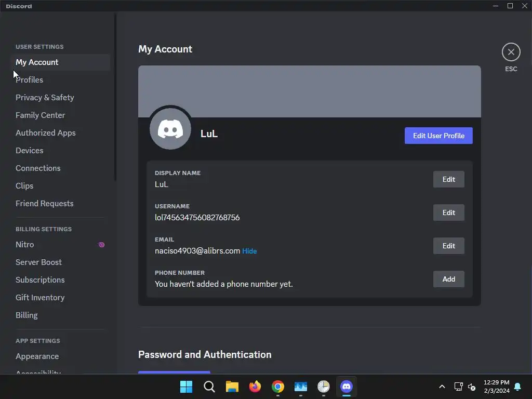Open Appearance settings
Image resolution: width=532 pixels, height=399 pixels.
[60, 356]
